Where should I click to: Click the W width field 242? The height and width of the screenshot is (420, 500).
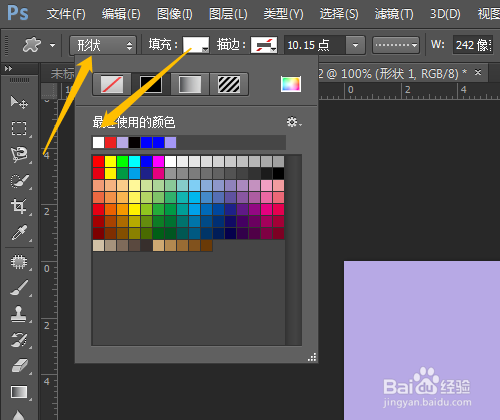click(473, 45)
